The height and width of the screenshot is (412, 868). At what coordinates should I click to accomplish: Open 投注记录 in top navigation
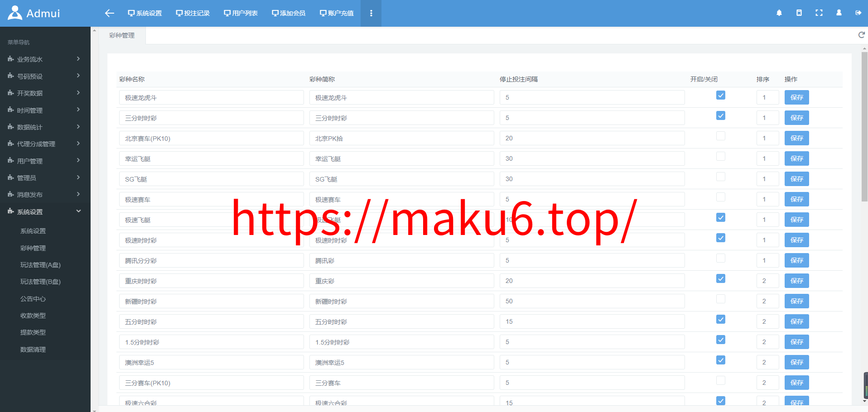(x=193, y=13)
